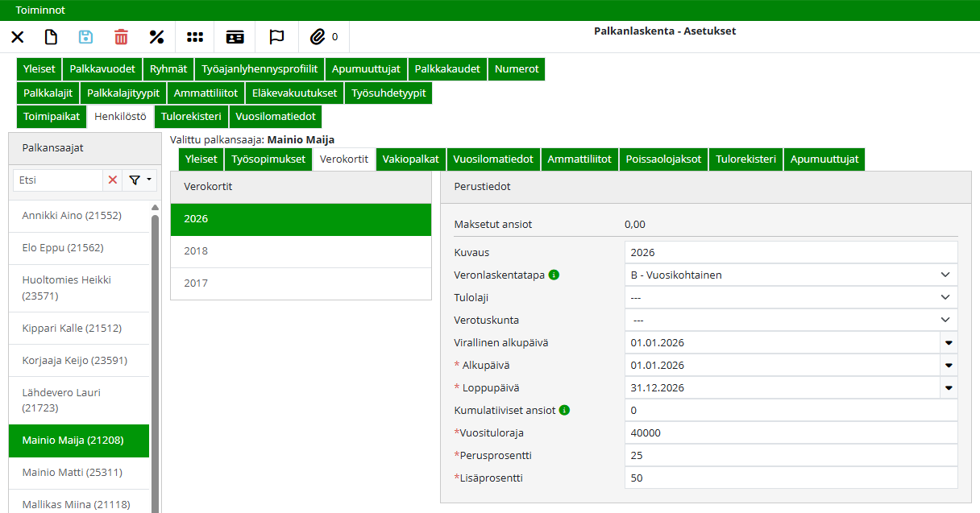The image size is (980, 513).
Task: Open the Palkkalajit settings tab
Action: 48,93
